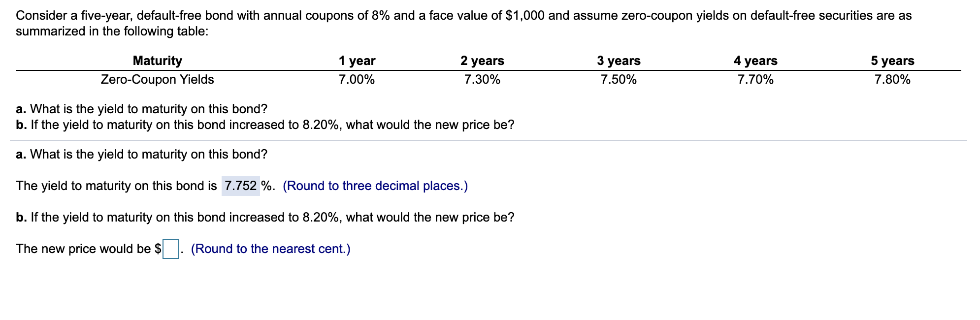Select the 7.00% yield value
The width and height of the screenshot is (980, 320).
(356, 79)
